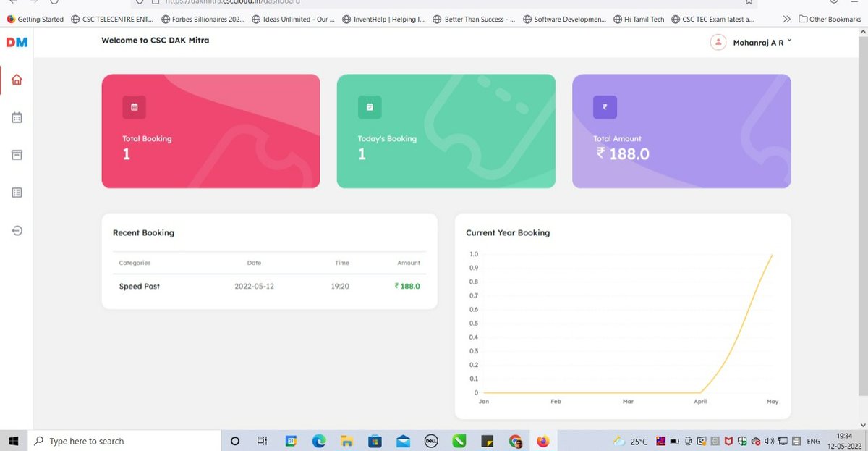The image size is (868, 451).
Task: Click the Today's Booking card
Action: tap(446, 131)
